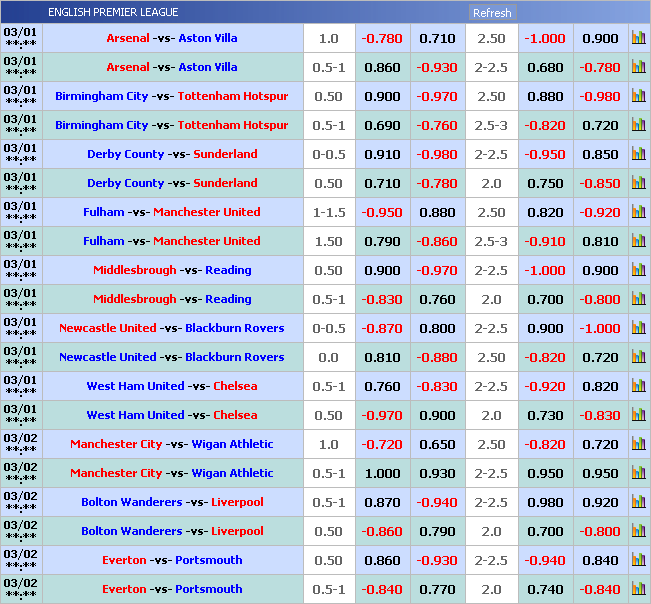The image size is (651, 604).
Task: Pick 0.840 under odds in Everton 0.50 row
Action: (x=600, y=561)
